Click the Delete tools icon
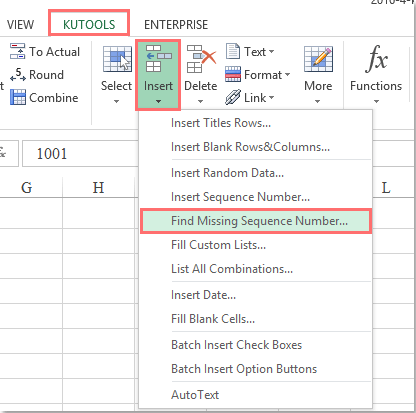The width and height of the screenshot is (416, 413). coord(201,59)
